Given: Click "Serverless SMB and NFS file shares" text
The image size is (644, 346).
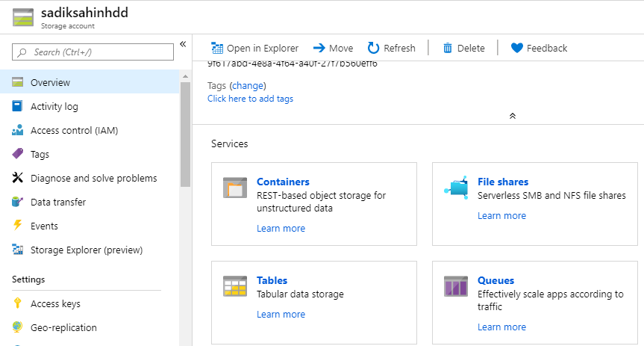Looking at the screenshot, I should pyautogui.click(x=551, y=196).
